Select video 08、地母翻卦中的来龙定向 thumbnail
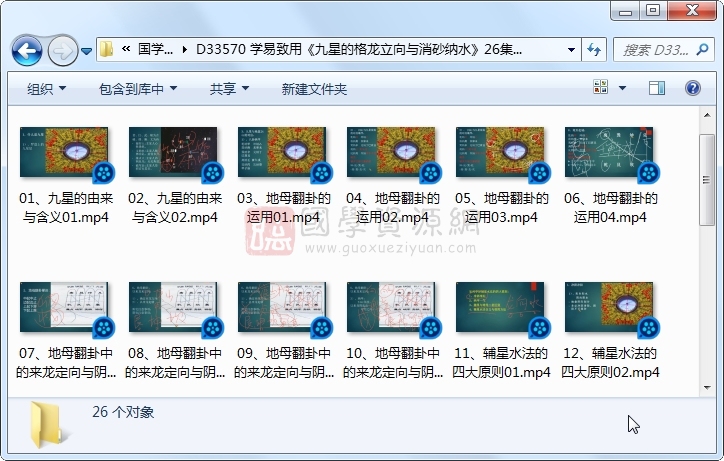This screenshot has width=724, height=461. click(x=173, y=307)
